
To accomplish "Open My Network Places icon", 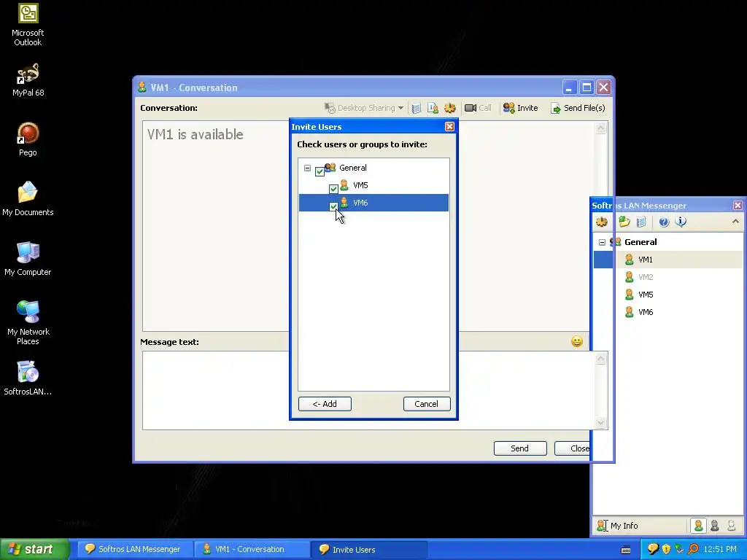I will pyautogui.click(x=28, y=323).
